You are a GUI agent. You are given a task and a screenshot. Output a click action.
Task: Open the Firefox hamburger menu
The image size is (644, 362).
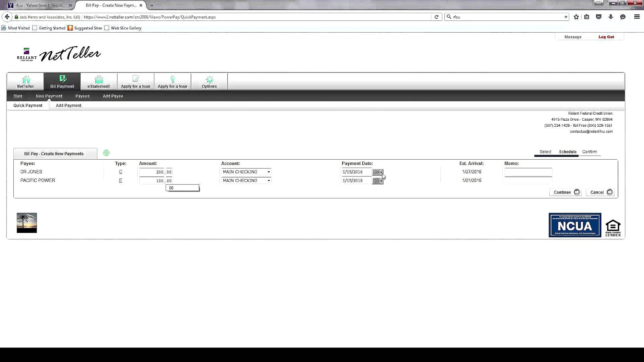(637, 17)
